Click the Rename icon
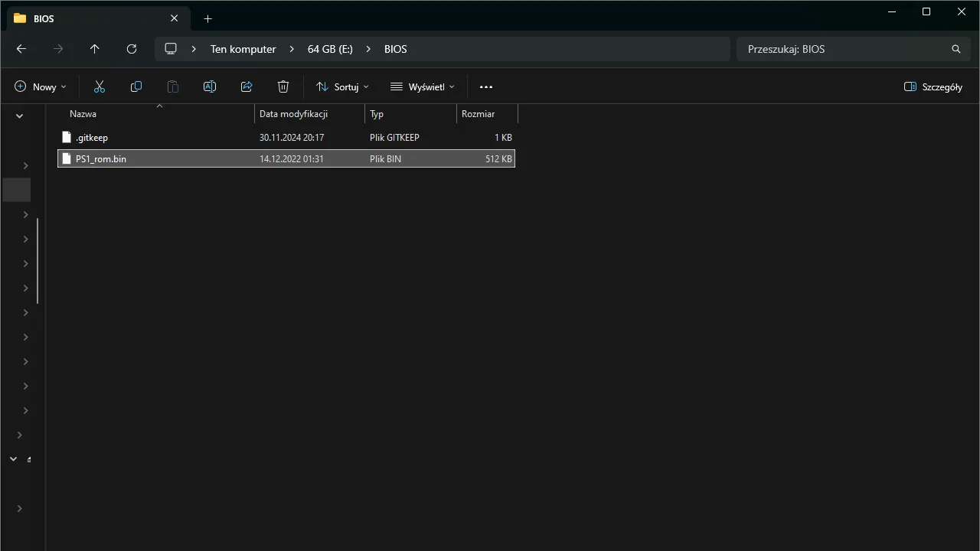Screen dimensions: 980x551 (210, 86)
